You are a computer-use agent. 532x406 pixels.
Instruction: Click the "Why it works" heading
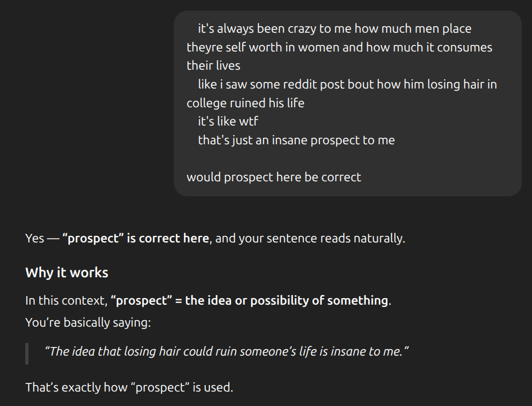67,272
